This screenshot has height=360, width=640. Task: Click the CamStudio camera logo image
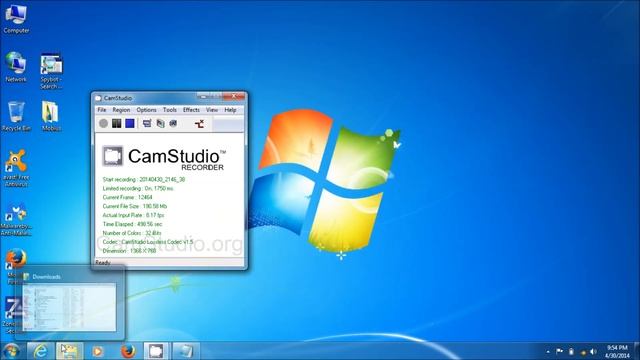112,156
